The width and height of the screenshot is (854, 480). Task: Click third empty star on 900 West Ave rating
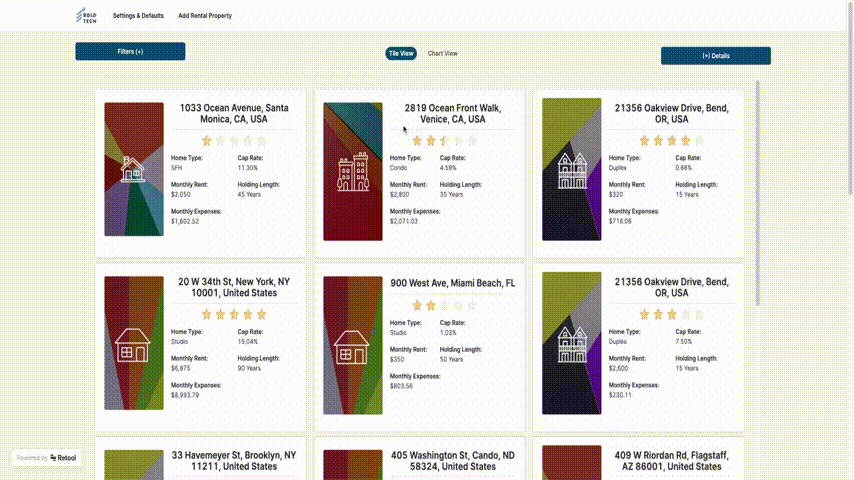(x=444, y=306)
